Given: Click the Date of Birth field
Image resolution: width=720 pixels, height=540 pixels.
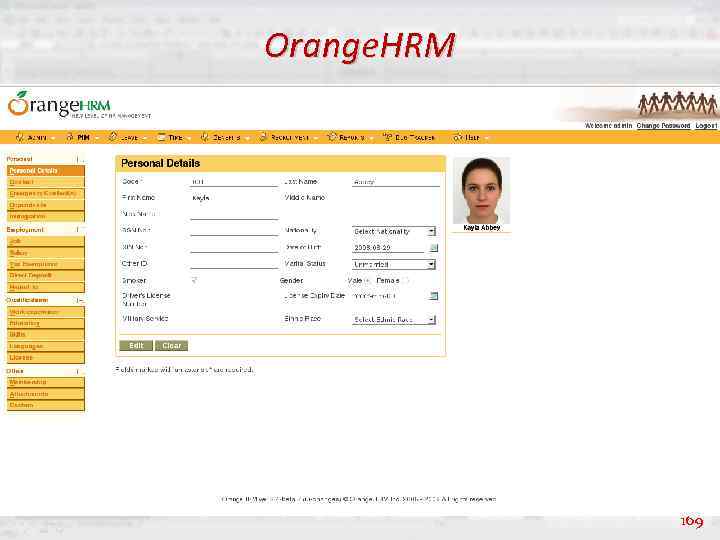Looking at the screenshot, I should [388, 248].
